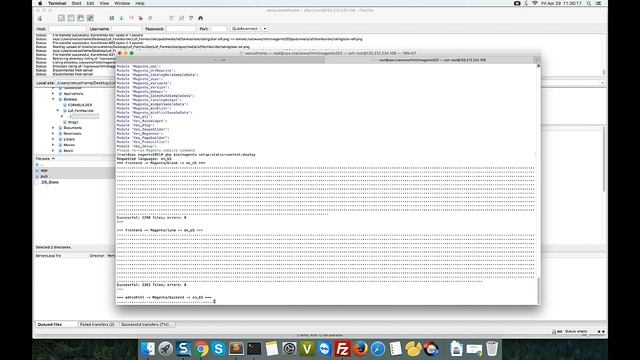Select the app folder in file list

click(44, 170)
